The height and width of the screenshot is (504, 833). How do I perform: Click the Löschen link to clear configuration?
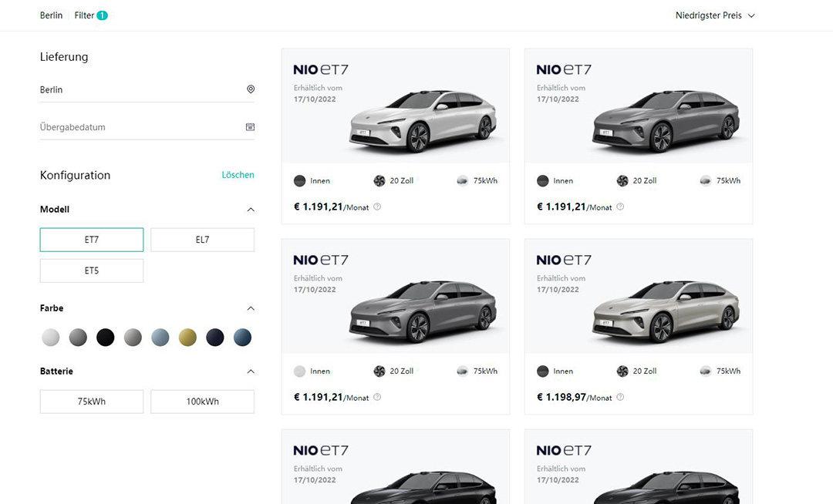tap(238, 175)
